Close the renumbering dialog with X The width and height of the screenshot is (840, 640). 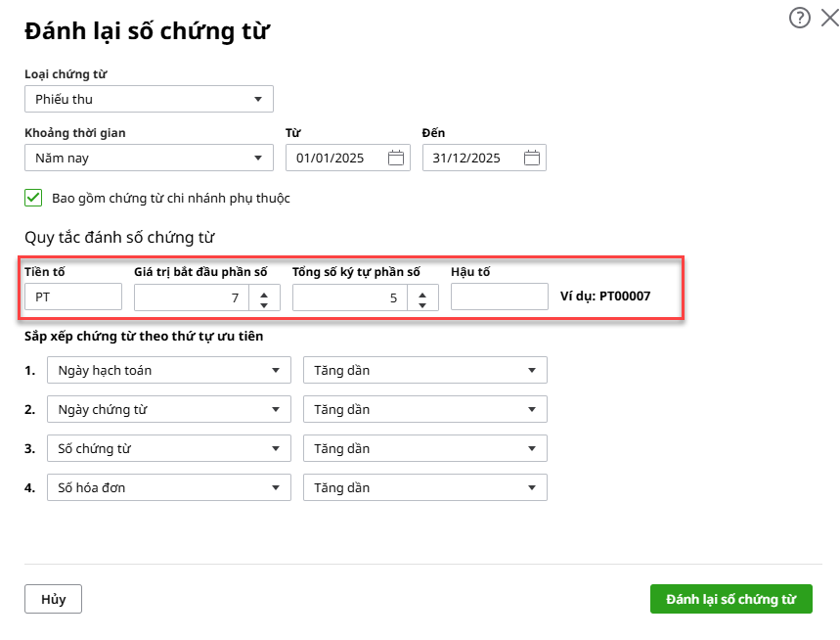pyautogui.click(x=828, y=18)
